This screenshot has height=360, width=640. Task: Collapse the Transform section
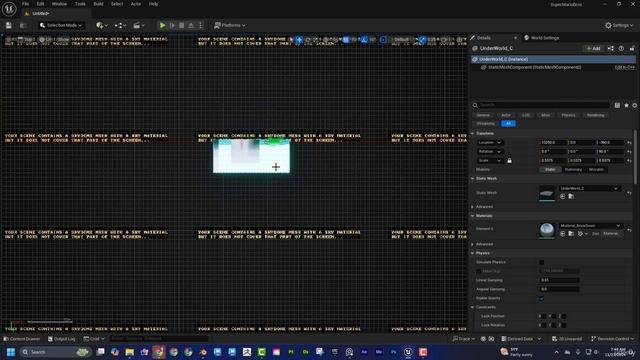click(x=473, y=133)
